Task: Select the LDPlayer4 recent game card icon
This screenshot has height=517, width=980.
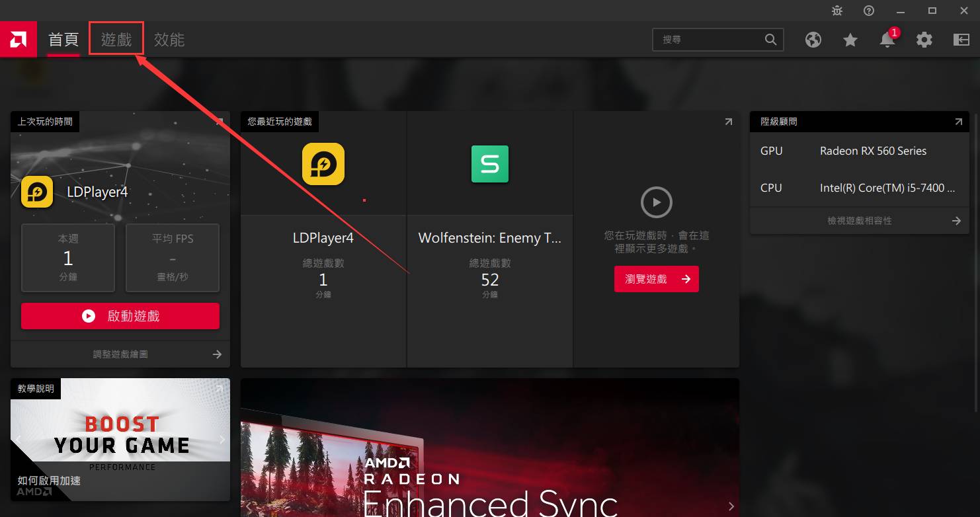Action: coord(323,164)
